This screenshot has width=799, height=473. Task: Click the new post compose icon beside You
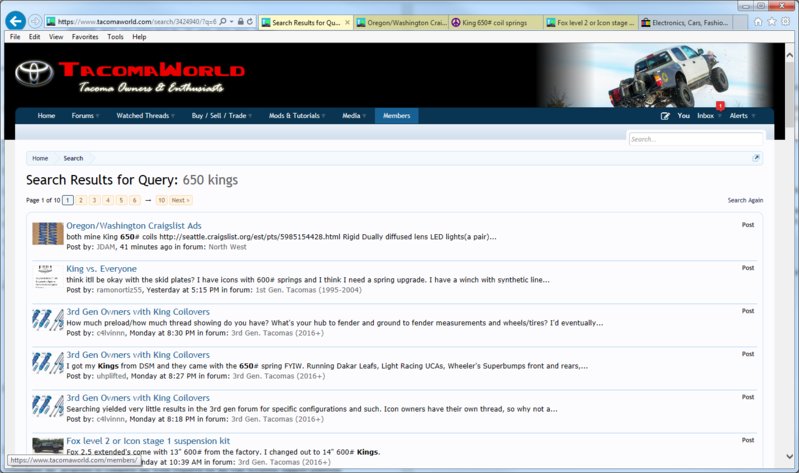pos(665,116)
